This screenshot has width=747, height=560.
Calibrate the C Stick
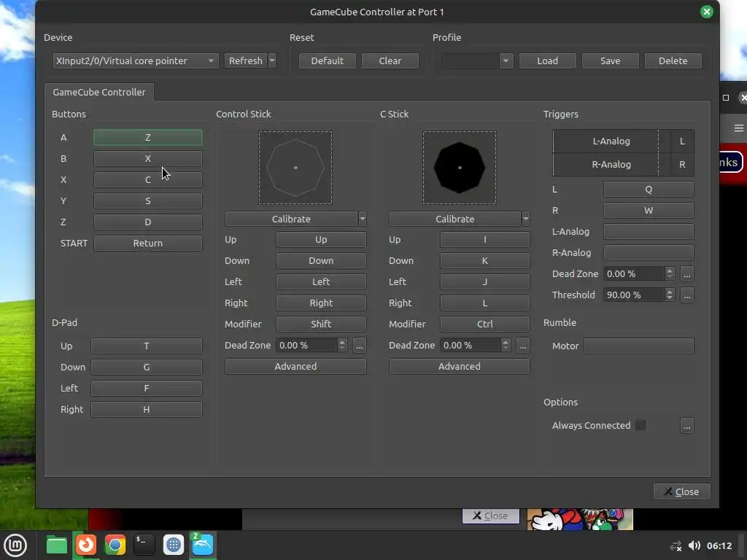(x=455, y=219)
